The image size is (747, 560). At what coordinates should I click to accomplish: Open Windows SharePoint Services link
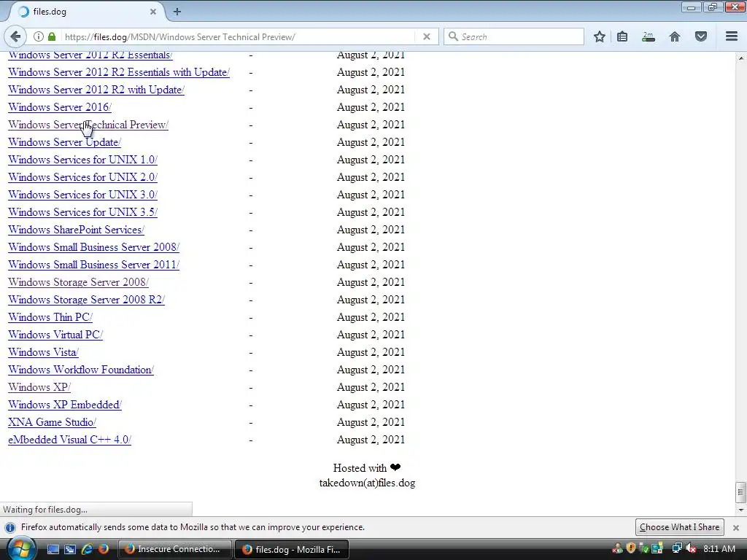click(x=76, y=230)
